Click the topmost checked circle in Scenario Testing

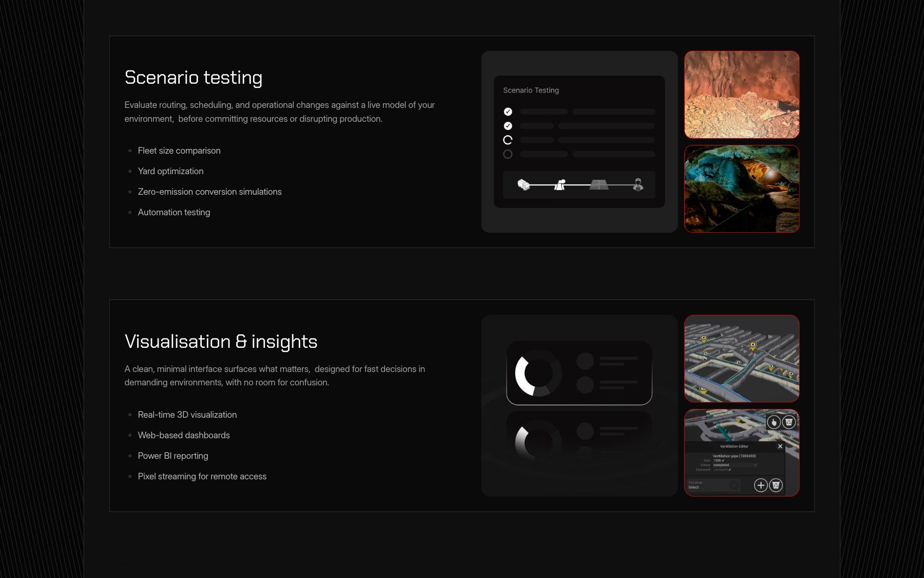[508, 111]
